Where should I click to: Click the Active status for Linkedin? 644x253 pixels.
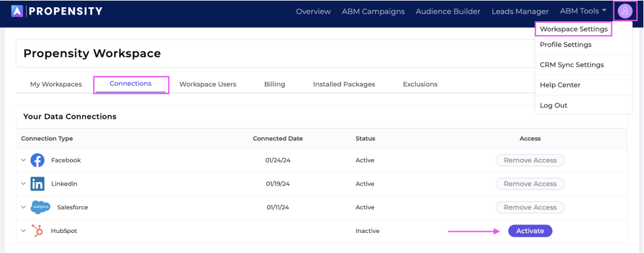click(x=365, y=184)
